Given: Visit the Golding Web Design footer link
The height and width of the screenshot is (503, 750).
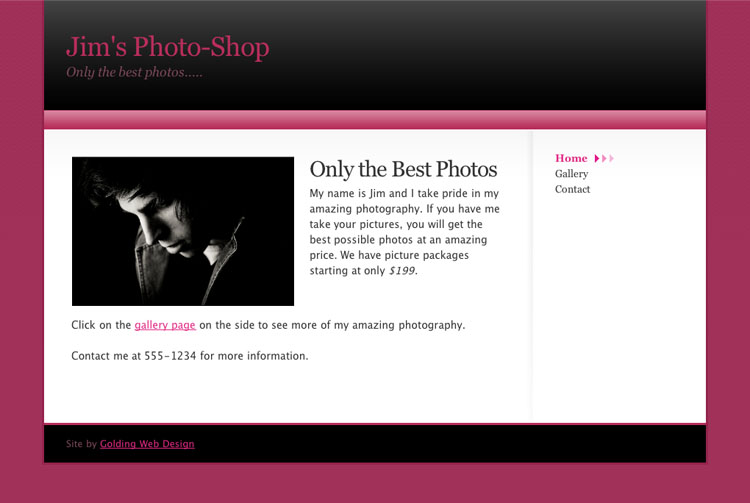Looking at the screenshot, I should point(147,444).
